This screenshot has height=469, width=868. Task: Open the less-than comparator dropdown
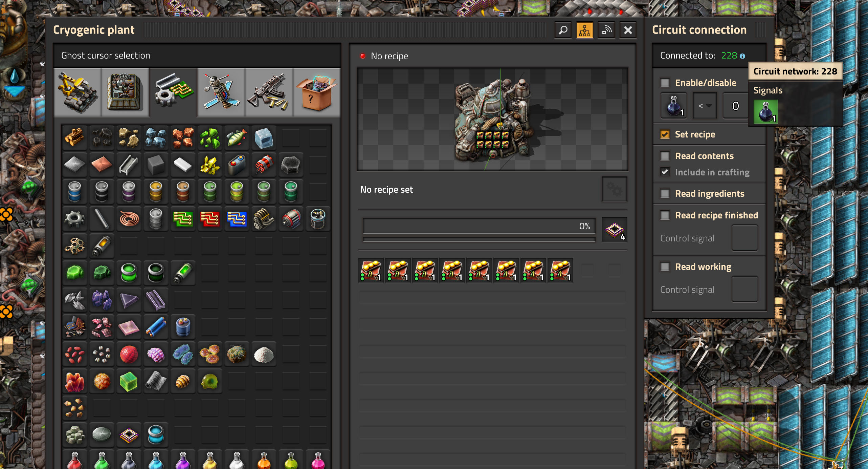coord(705,106)
